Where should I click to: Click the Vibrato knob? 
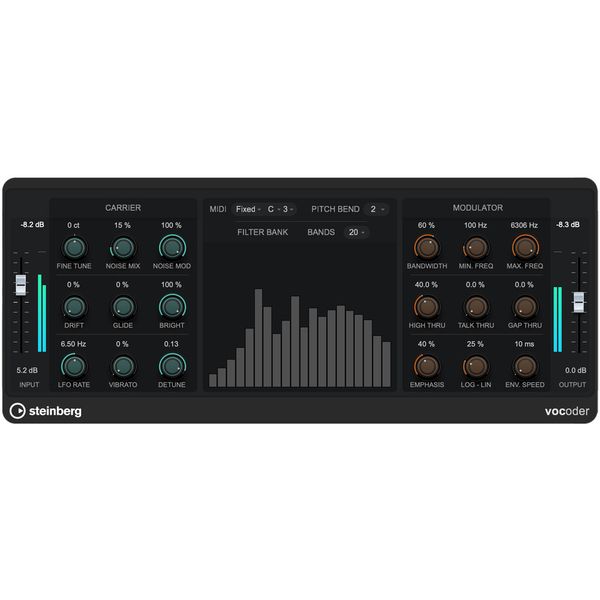click(123, 366)
